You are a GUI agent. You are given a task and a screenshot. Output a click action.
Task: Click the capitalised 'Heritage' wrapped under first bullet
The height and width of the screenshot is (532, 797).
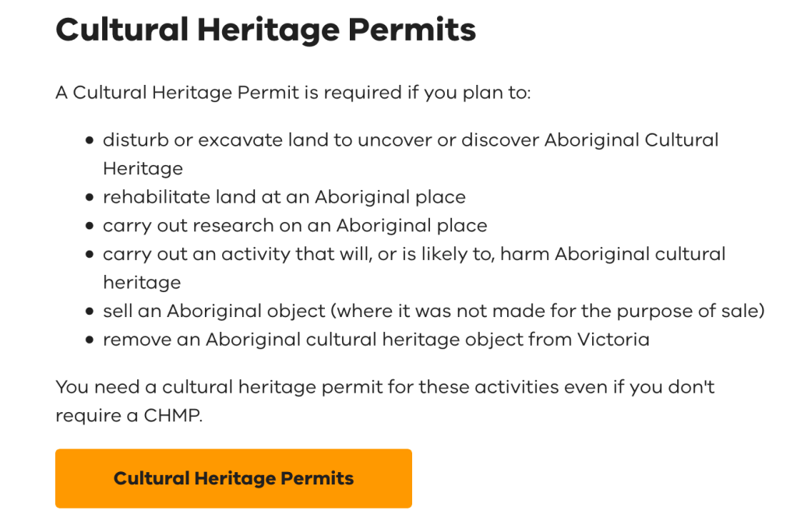point(143,169)
